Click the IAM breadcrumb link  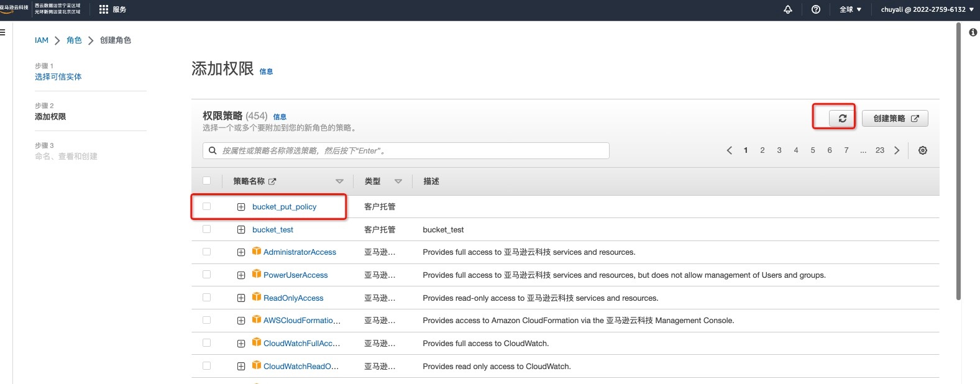click(x=42, y=40)
